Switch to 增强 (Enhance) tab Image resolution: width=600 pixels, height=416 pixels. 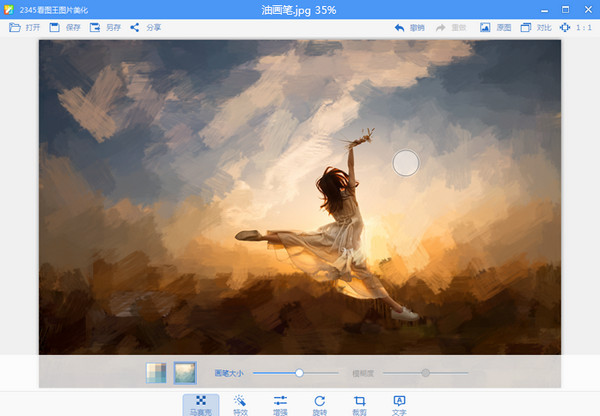tap(280, 404)
